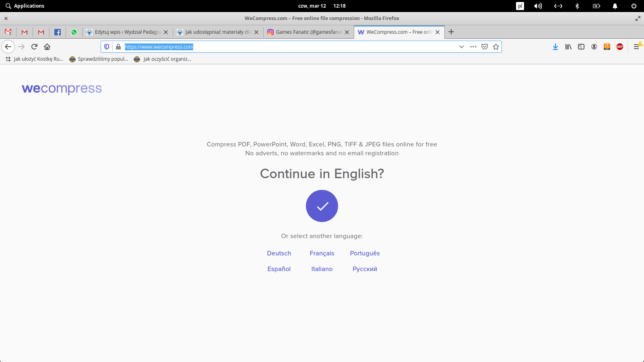Select Français language
The image size is (644, 362).
pos(322,253)
